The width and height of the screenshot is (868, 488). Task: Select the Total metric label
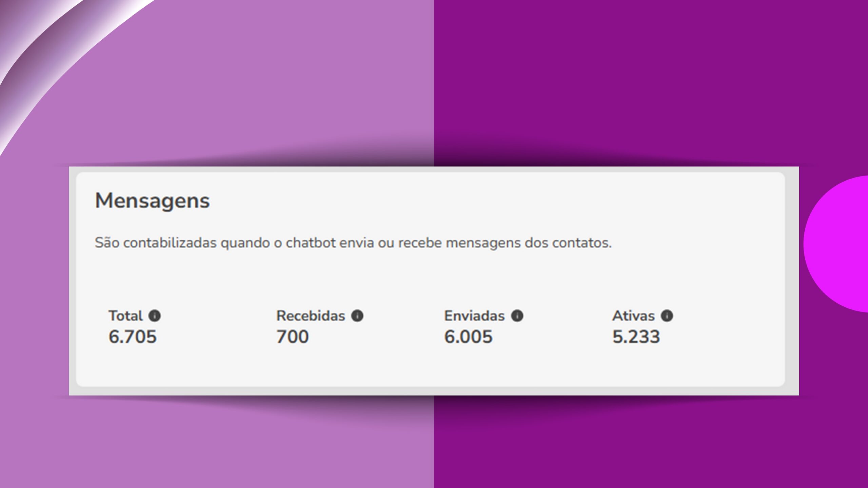(125, 316)
